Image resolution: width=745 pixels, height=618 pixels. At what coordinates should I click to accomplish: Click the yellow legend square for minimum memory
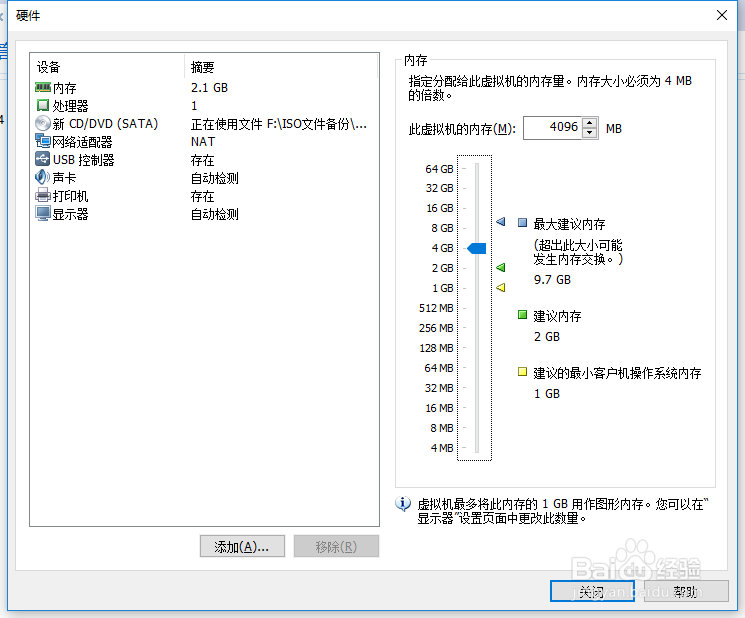522,371
